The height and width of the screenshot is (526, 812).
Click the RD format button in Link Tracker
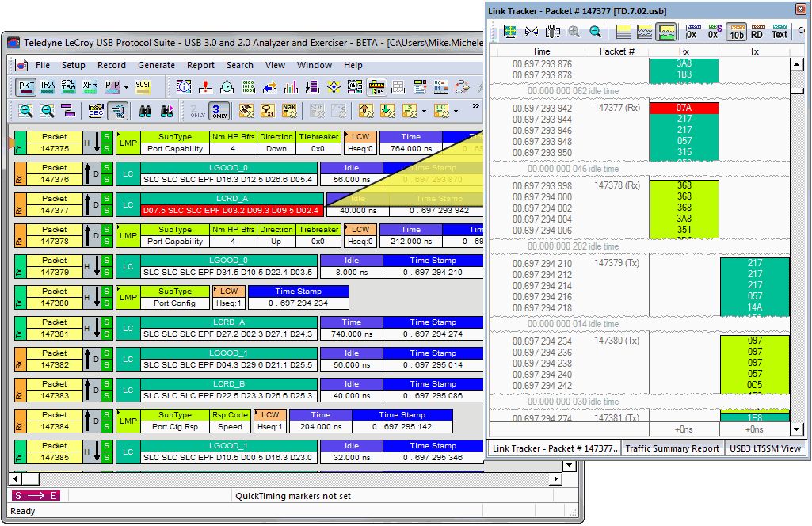757,32
